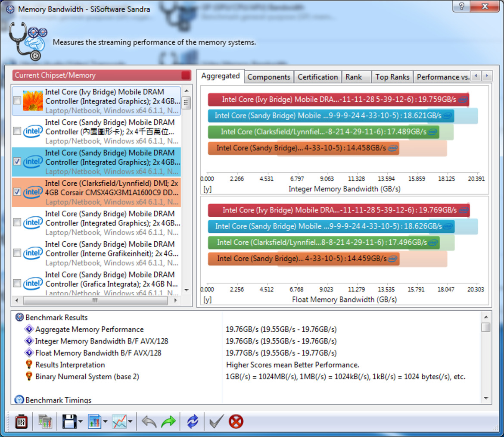This screenshot has width=504, height=437.
Task: Click the Benchmark Results header icon
Action: point(19,317)
